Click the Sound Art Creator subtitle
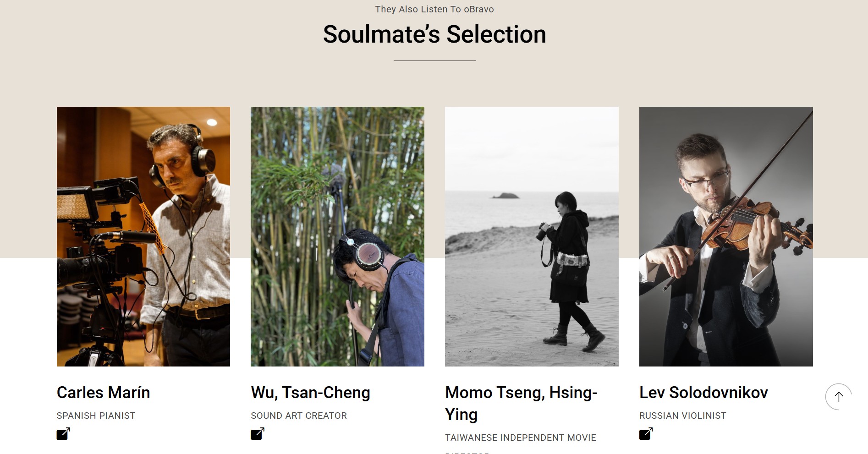 click(x=299, y=416)
